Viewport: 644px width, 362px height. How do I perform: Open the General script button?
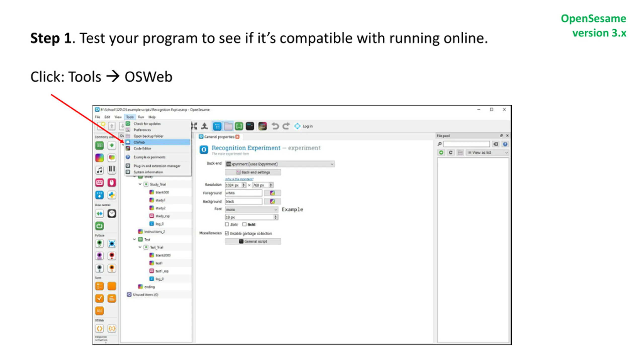pyautogui.click(x=253, y=241)
